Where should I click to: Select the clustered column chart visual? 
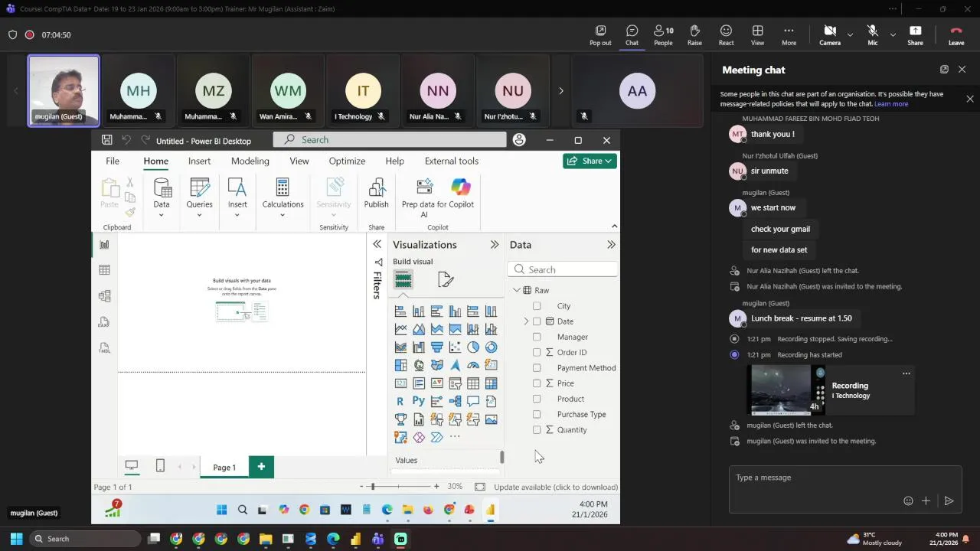455,311
